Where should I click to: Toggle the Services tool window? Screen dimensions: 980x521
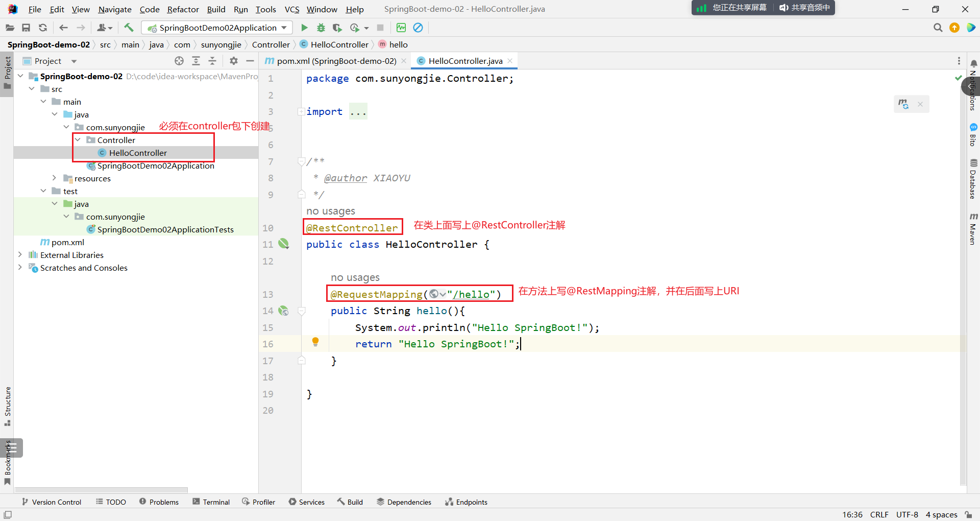coord(306,502)
